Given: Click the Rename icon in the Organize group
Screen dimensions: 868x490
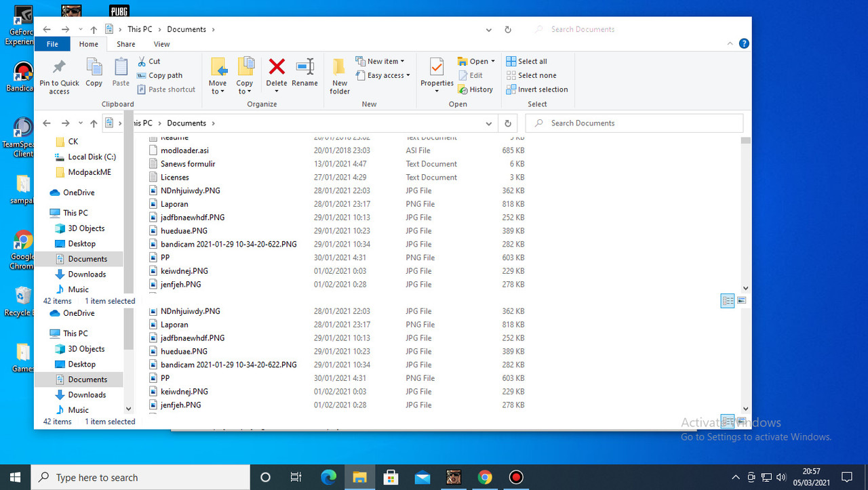Looking at the screenshot, I should tap(304, 66).
